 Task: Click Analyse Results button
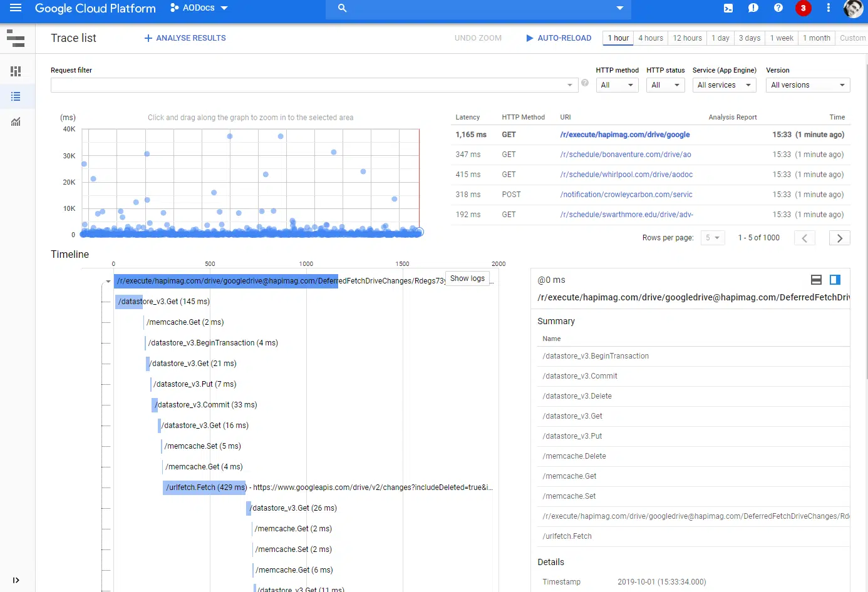click(x=185, y=38)
